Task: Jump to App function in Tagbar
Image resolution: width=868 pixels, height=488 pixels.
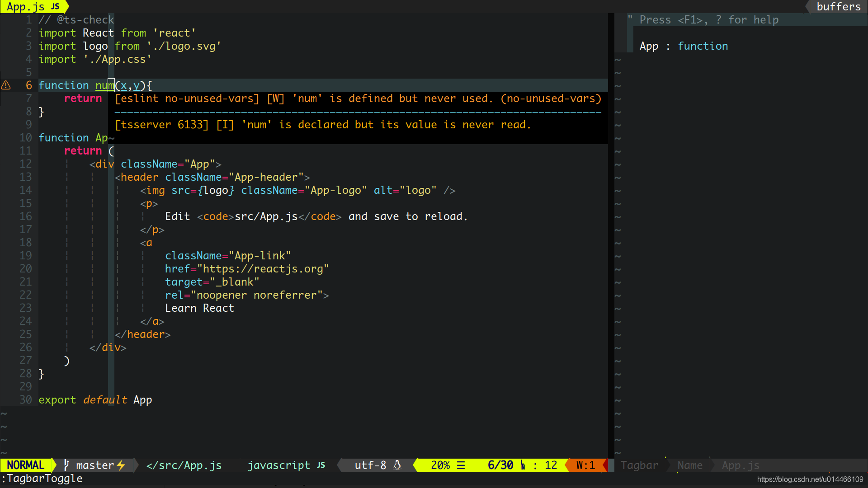Action: tap(684, 46)
